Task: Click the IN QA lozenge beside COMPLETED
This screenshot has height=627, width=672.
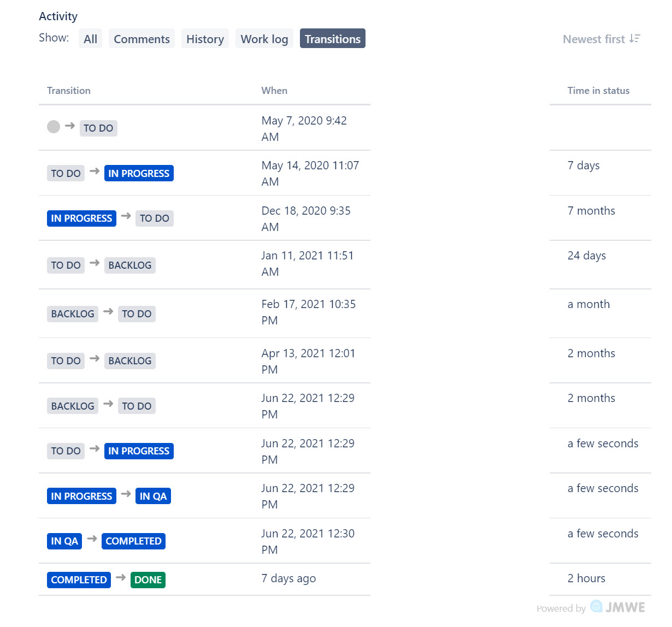Action: (64, 541)
